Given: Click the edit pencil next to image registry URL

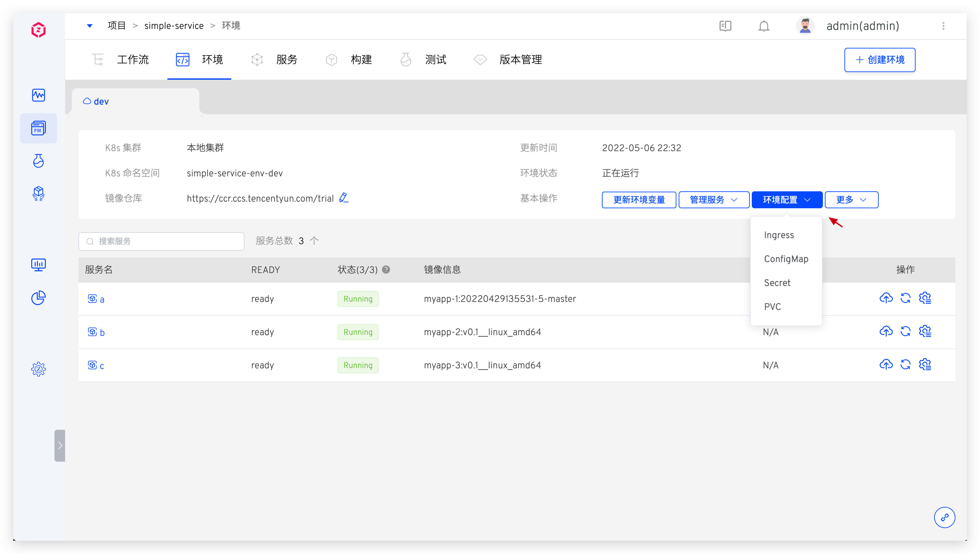Looking at the screenshot, I should pos(343,198).
